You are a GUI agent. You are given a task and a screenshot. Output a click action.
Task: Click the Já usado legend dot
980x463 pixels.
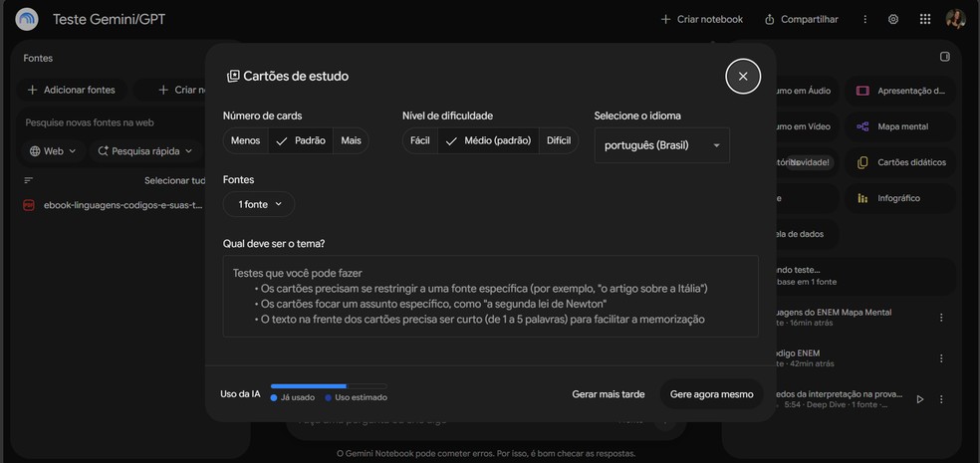(x=274, y=397)
